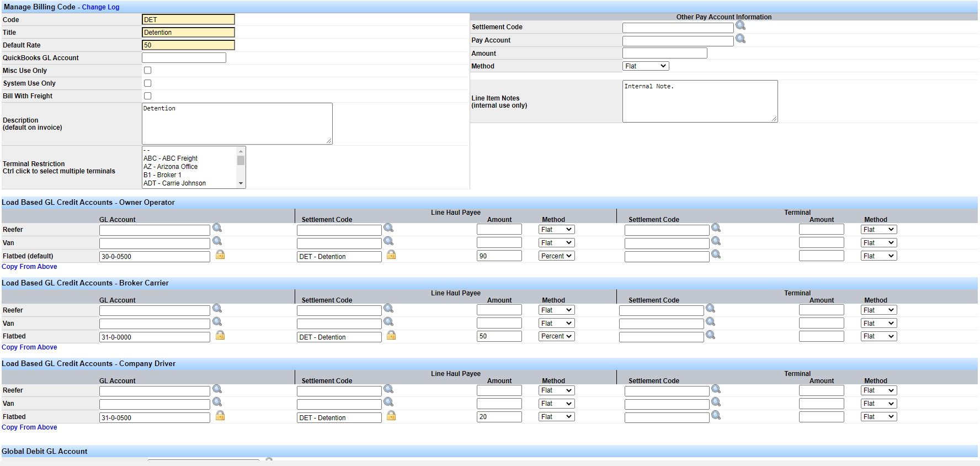980x466 pixels.
Task: Click the terminal list scrollbar down arrow
Action: 241,183
